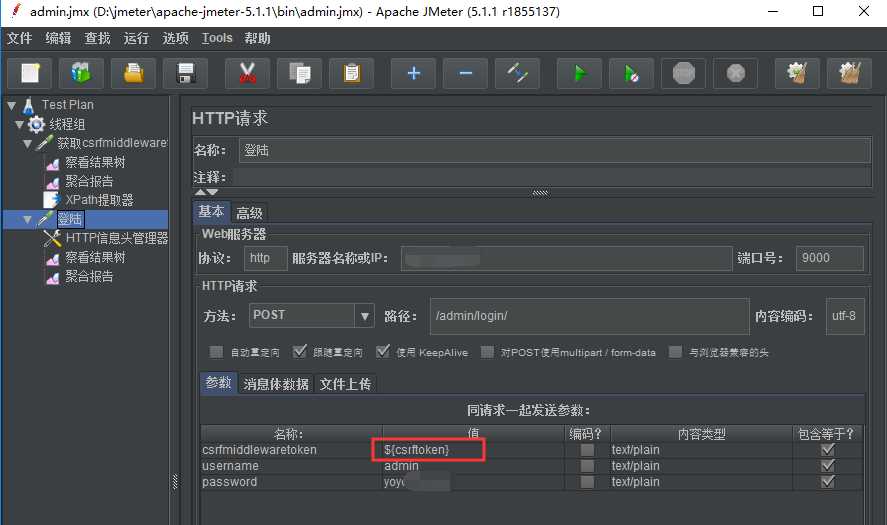Click the Open file folder icon
The image size is (887, 525).
pos(134,74)
